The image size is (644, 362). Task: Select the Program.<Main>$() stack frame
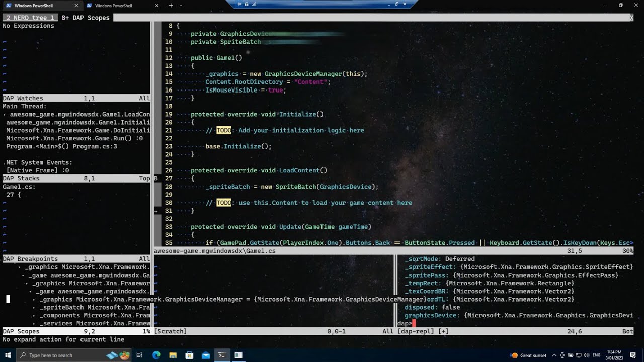tap(61, 146)
